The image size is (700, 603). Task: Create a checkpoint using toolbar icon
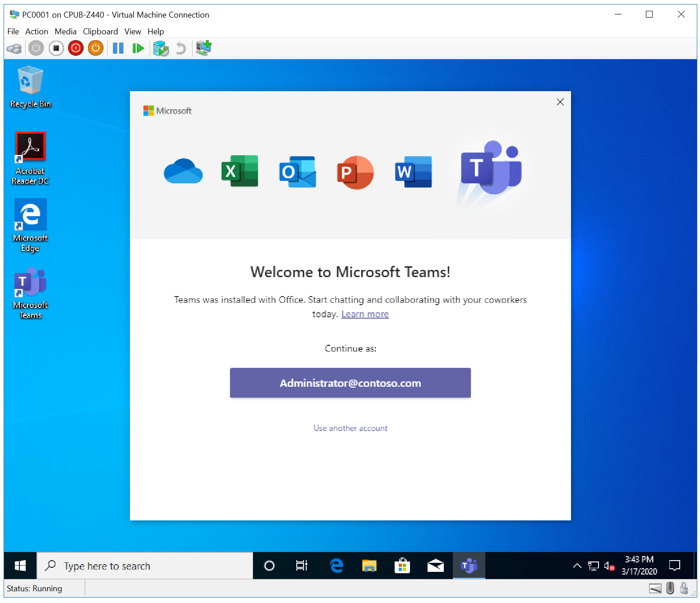click(x=161, y=48)
